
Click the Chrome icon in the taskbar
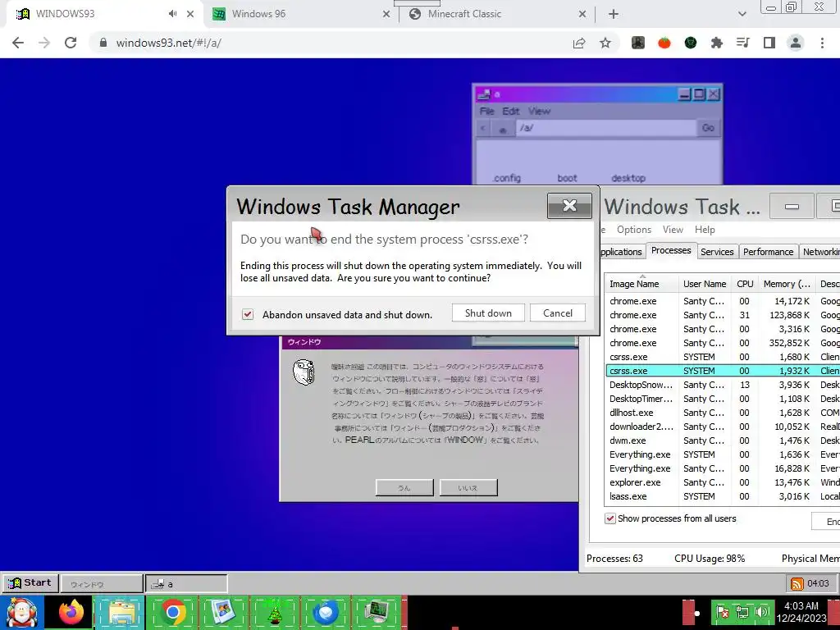coord(172,613)
